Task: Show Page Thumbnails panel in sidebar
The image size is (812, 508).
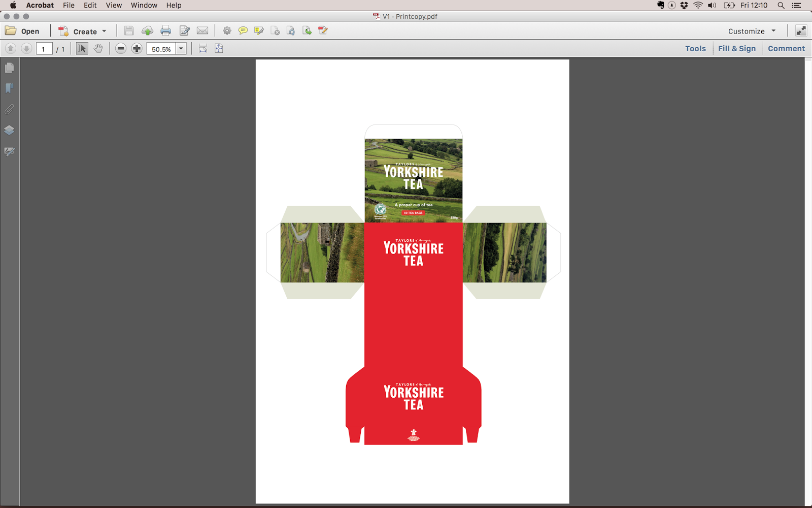Action: 9,68
